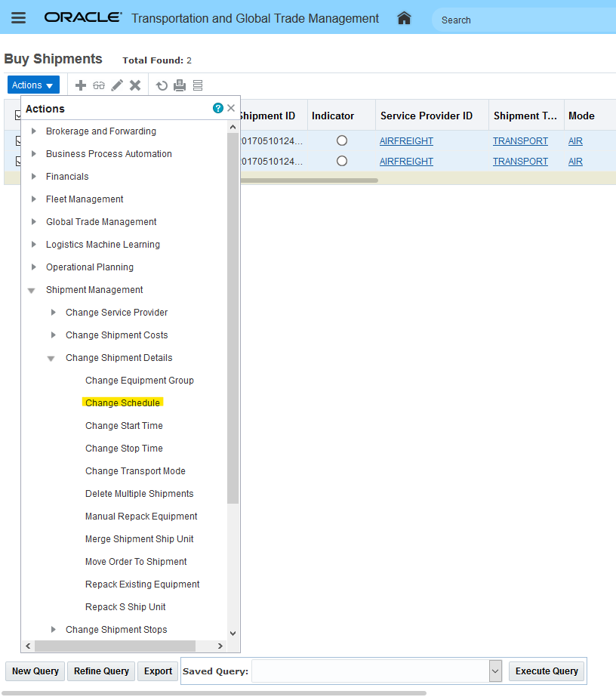Focus the top Search field
The width and height of the screenshot is (616, 697).
coord(525,20)
